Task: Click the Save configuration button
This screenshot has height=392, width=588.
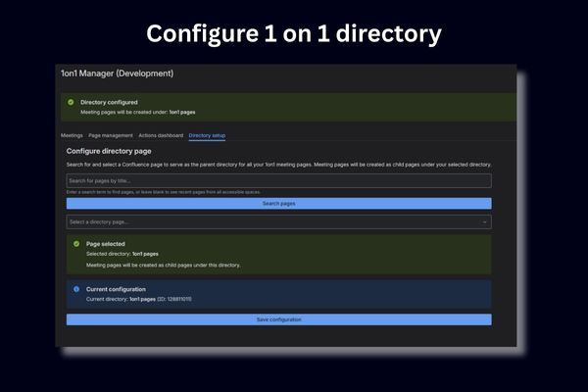Action: [x=278, y=319]
